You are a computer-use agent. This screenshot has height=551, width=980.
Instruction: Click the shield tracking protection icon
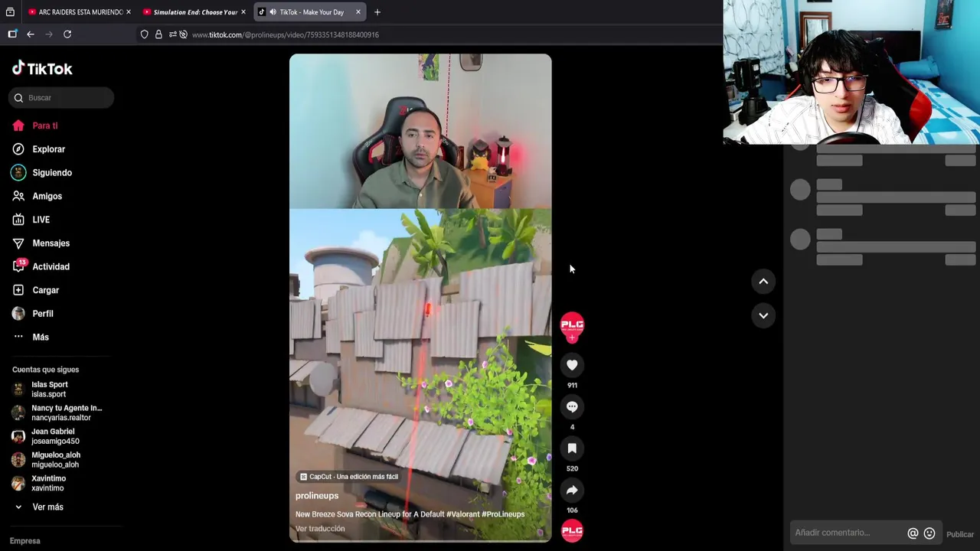click(x=144, y=34)
